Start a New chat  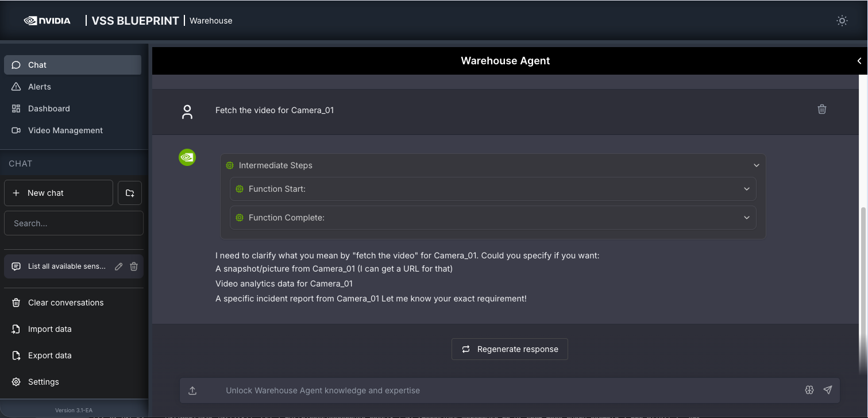pyautogui.click(x=58, y=193)
